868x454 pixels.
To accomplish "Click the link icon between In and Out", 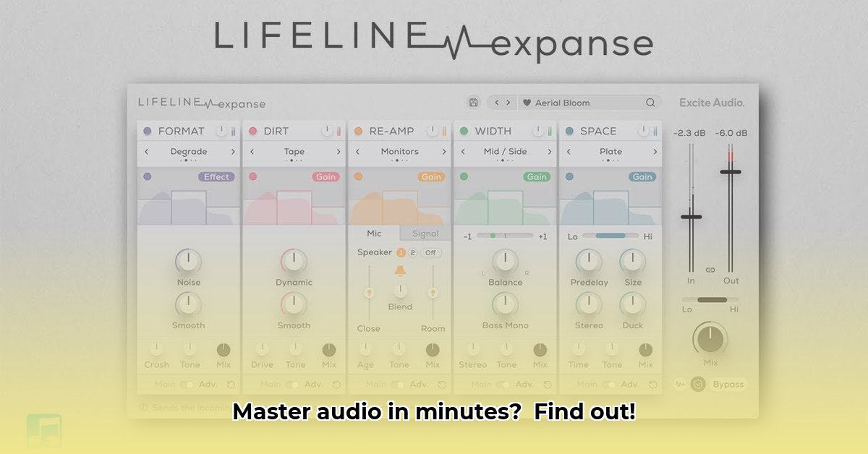I will (x=710, y=270).
